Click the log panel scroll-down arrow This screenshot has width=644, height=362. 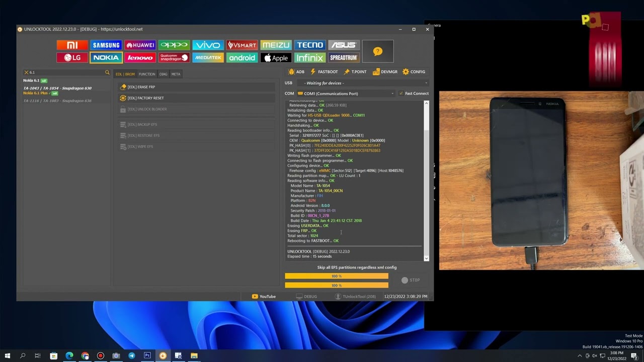(427, 258)
